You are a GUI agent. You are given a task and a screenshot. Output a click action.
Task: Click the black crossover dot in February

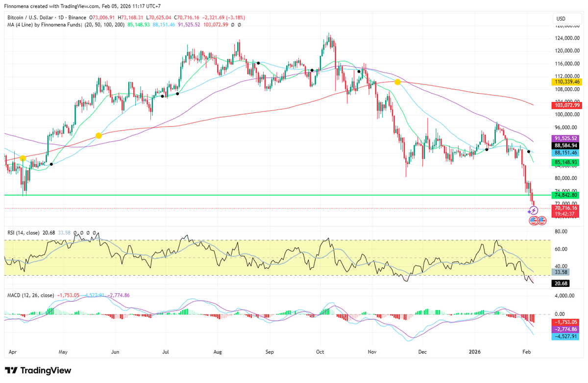[528, 152]
